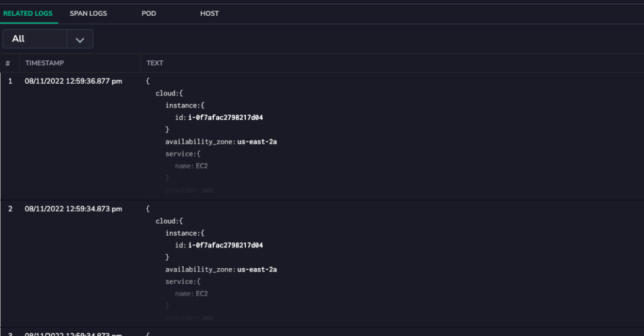Open the Span Logs tab
Image resolution: width=644 pixels, height=336 pixels.
[88, 14]
